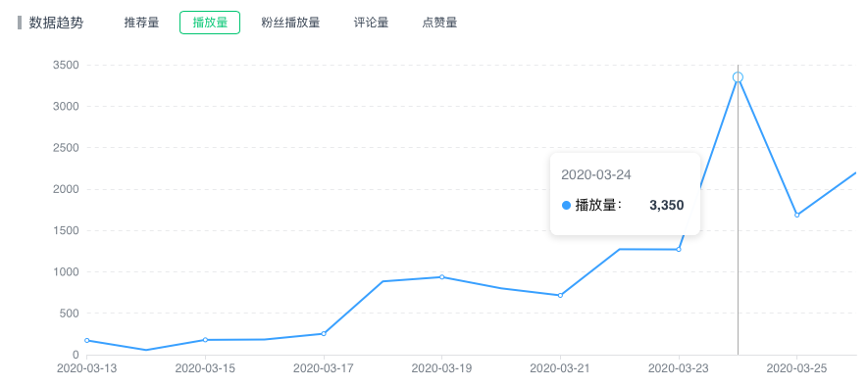Click the 2020-03-25 x-axis date label

click(x=797, y=367)
